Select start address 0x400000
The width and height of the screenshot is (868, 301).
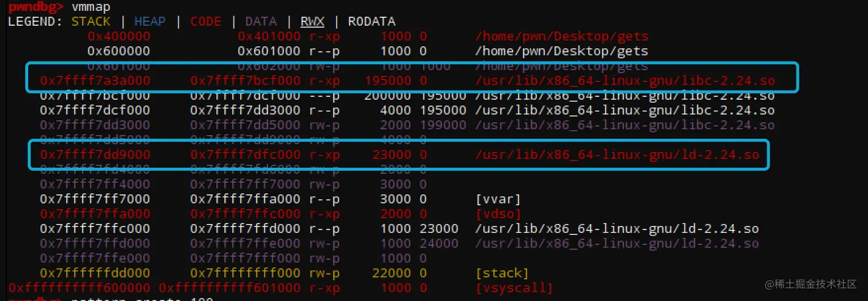pyautogui.click(x=119, y=37)
